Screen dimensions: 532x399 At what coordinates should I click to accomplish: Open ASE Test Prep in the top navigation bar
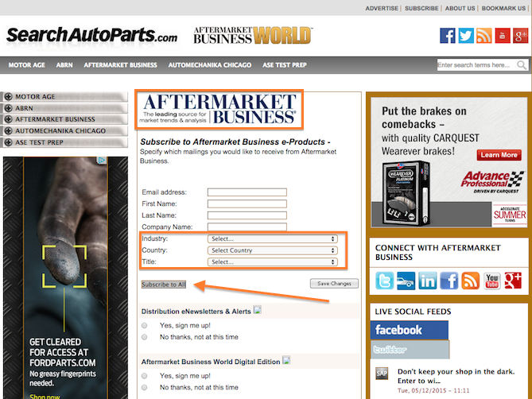pos(285,64)
